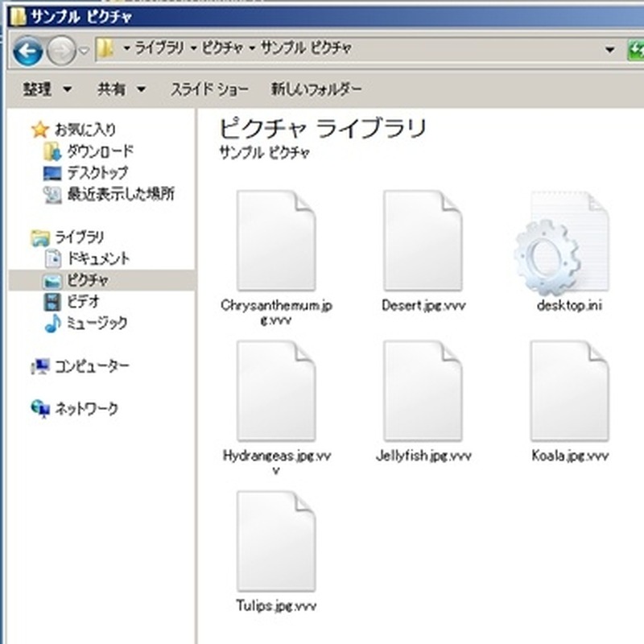Screen dimensions: 644x644
Task: Select the Chrysanthemum.jpg.vvv file
Action: (x=276, y=242)
